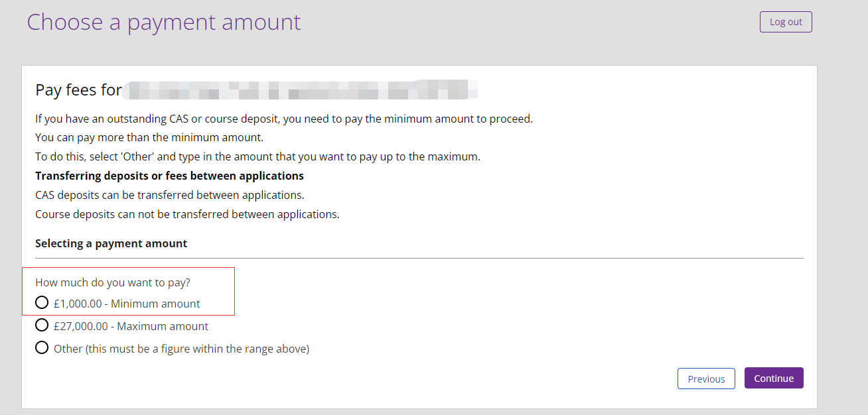Click the 'Other (this must be a figure...)' label

pos(181,349)
